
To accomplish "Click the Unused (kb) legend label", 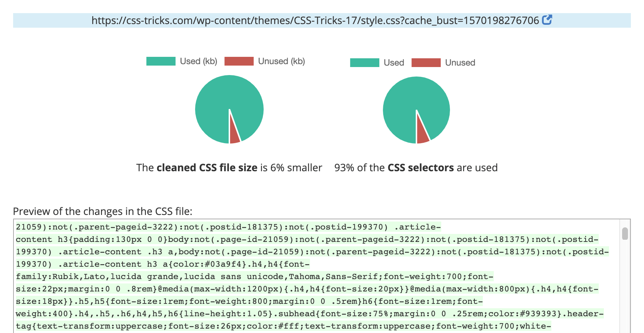I will pyautogui.click(x=282, y=61).
